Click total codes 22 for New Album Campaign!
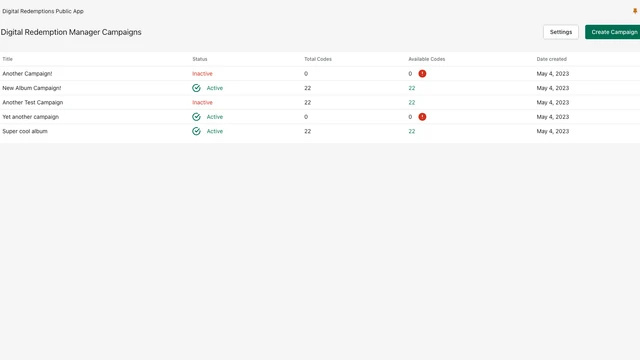 [307, 88]
